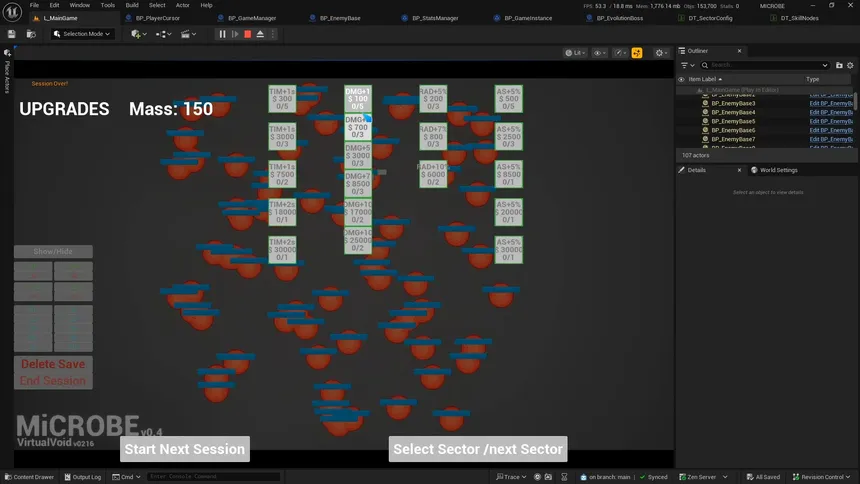Expand the Lit view mode dropdown
Image resolution: width=860 pixels, height=484 pixels.
point(574,53)
